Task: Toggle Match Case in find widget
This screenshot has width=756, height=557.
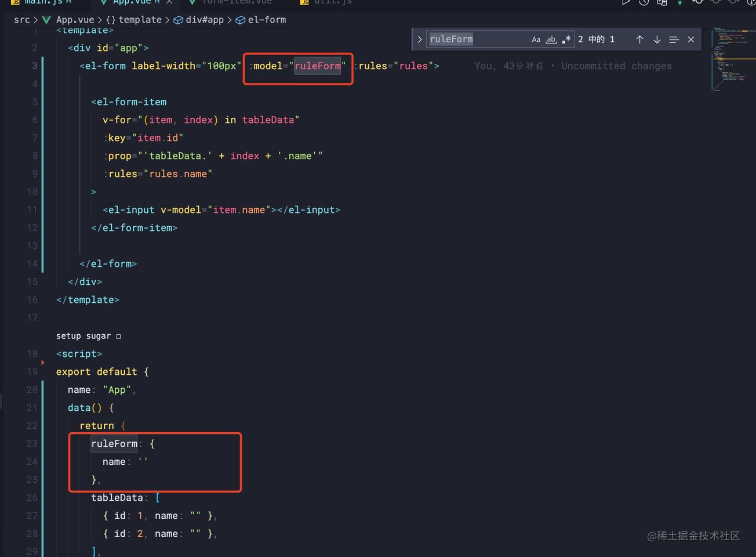Action: 536,39
